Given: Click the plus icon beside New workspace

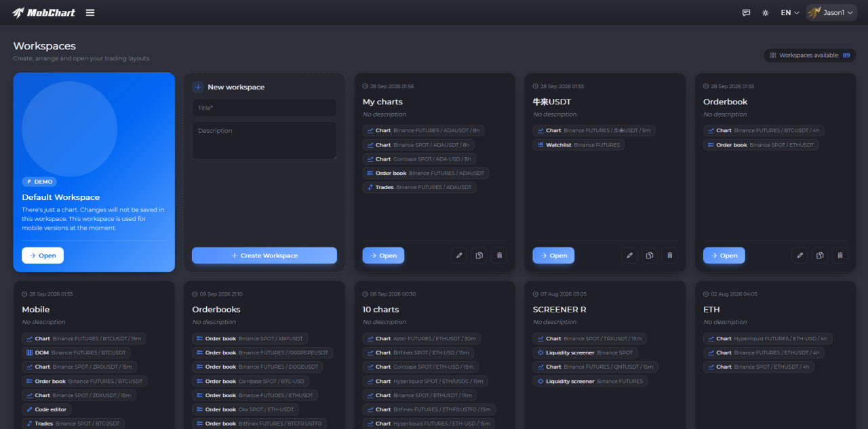Looking at the screenshot, I should click(x=198, y=87).
